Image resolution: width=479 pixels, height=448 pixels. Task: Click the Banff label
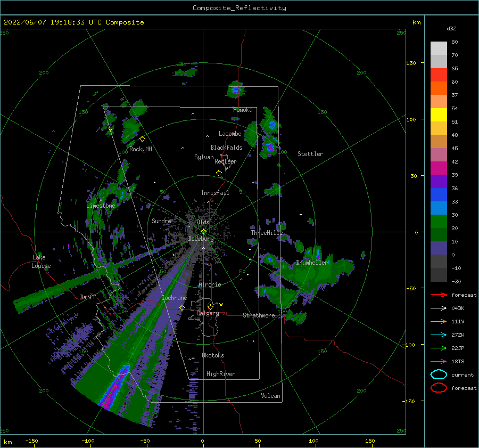(88, 297)
